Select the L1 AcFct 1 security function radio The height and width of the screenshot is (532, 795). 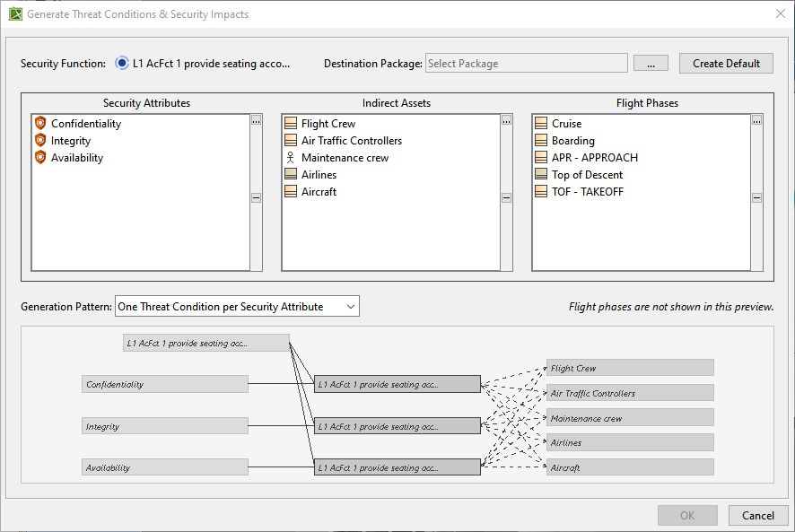point(122,64)
